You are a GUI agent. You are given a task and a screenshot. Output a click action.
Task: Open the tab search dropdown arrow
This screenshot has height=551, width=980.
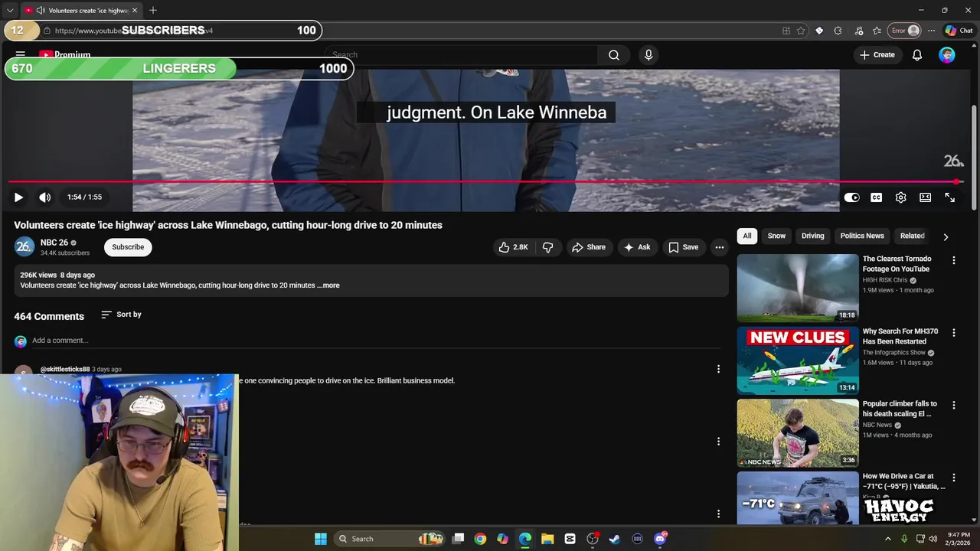tap(10, 10)
